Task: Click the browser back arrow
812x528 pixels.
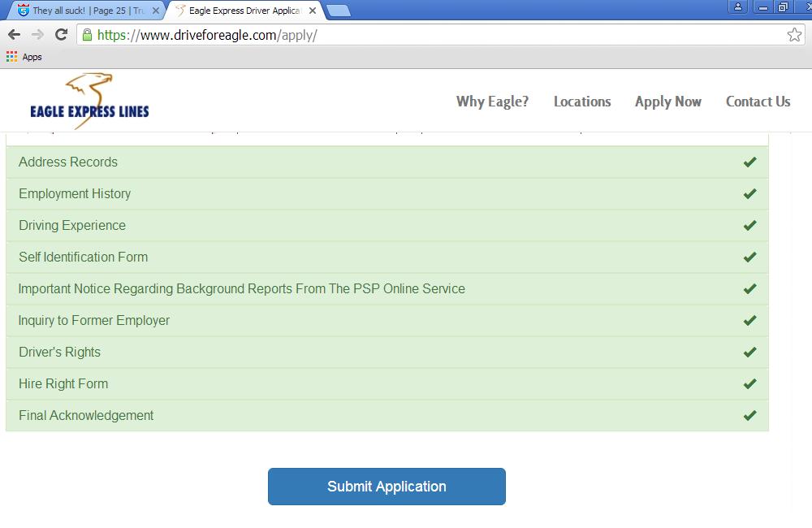Action: [14, 35]
